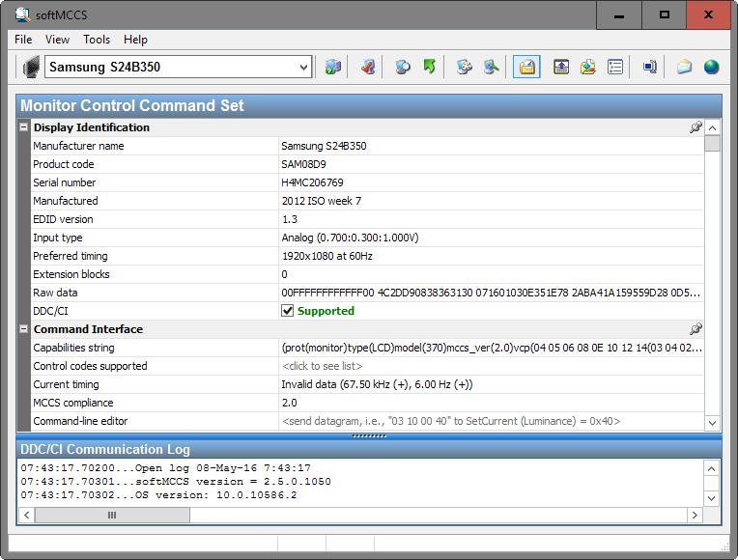Screen dimensions: 738x560
Task: Click the pin icon on Display Identification header
Action: 695,127
